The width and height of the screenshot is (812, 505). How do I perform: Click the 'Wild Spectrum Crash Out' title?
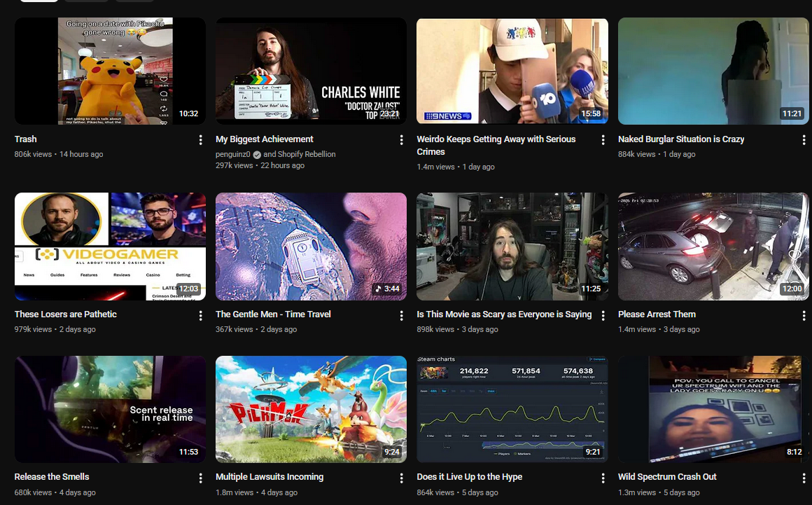point(667,476)
